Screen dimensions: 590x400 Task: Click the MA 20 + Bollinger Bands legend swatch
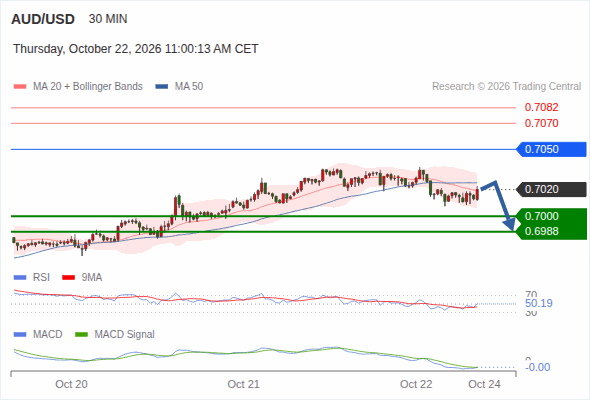pyautogui.click(x=20, y=87)
